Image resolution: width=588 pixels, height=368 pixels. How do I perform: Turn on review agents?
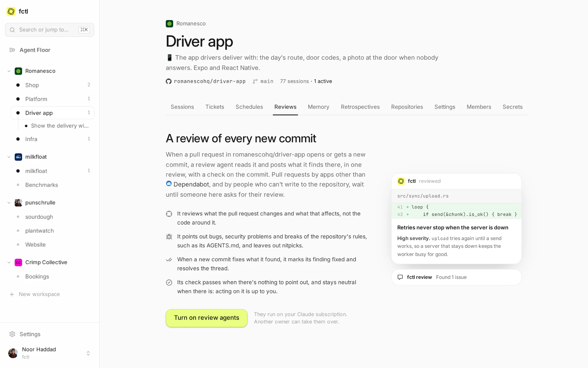click(x=206, y=318)
